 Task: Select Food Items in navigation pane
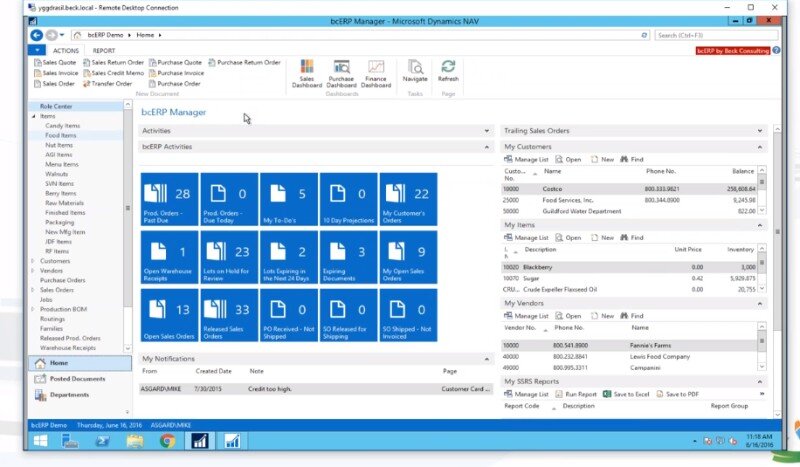(61, 135)
